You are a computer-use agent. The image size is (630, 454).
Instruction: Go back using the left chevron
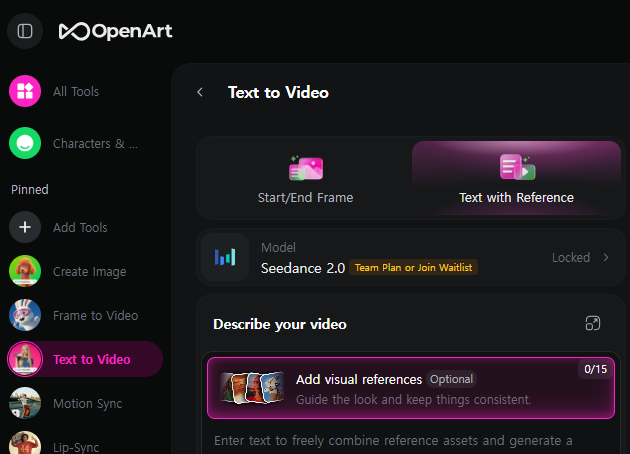(x=200, y=92)
